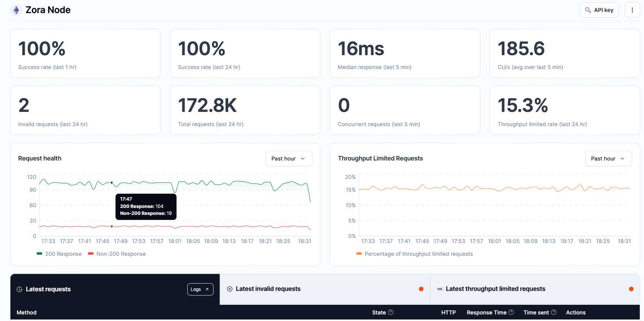
Task: Click red data point at 17:47 on chart
Action: (112, 226)
